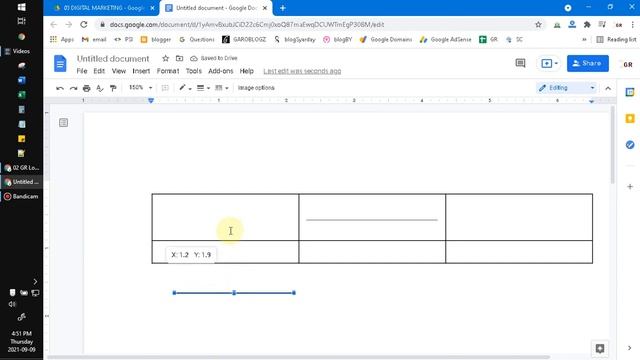Screen dimensions: 640x360
Task: Open the Editing mode dropdown
Action: [x=566, y=88]
